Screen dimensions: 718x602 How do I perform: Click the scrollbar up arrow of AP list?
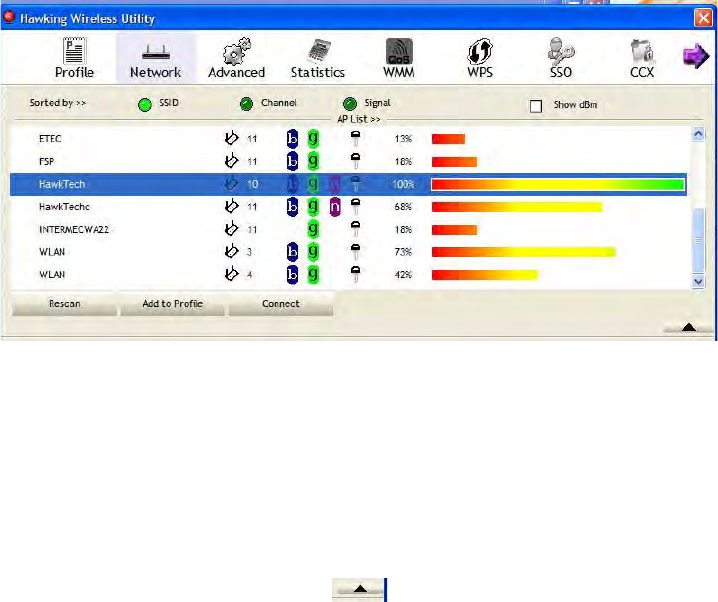698,134
